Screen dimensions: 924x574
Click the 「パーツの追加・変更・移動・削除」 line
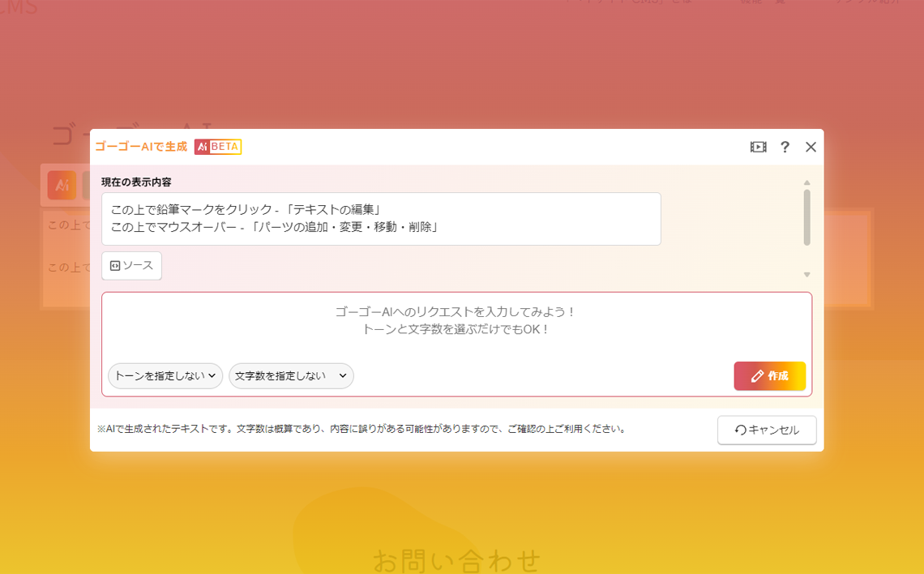click(x=276, y=227)
